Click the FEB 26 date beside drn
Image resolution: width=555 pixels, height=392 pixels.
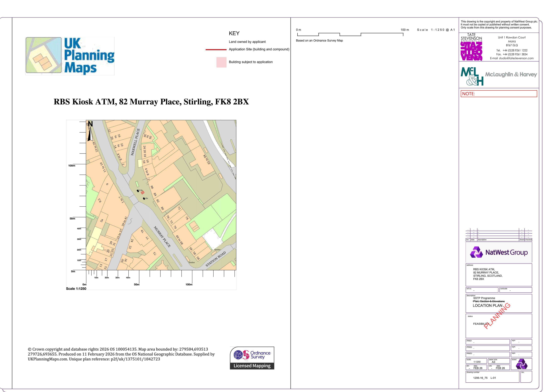pyautogui.click(x=478, y=368)
